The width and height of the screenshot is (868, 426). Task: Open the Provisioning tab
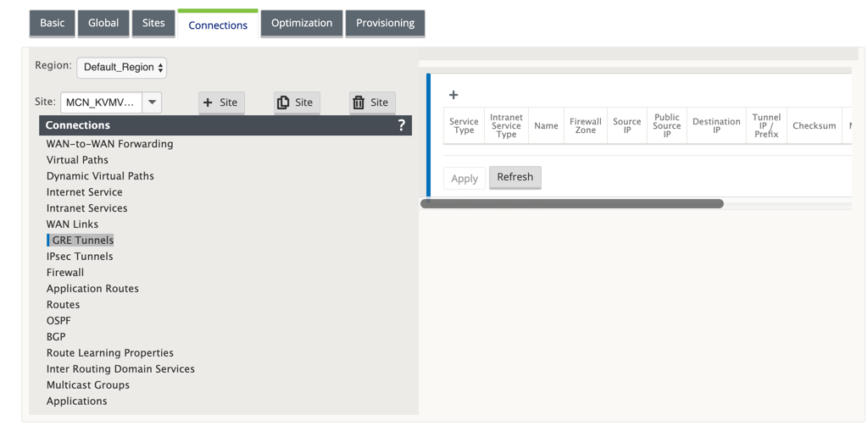[x=386, y=23]
